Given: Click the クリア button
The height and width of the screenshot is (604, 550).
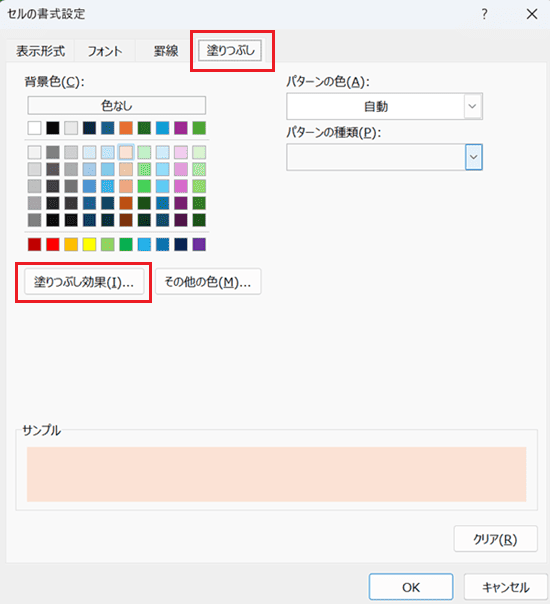Looking at the screenshot, I should click(x=495, y=539).
